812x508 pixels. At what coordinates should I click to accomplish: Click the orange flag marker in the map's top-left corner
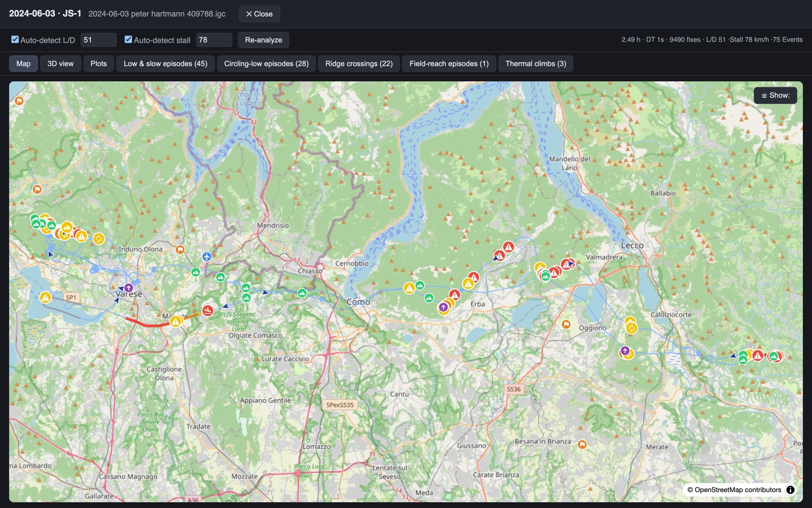tap(19, 101)
